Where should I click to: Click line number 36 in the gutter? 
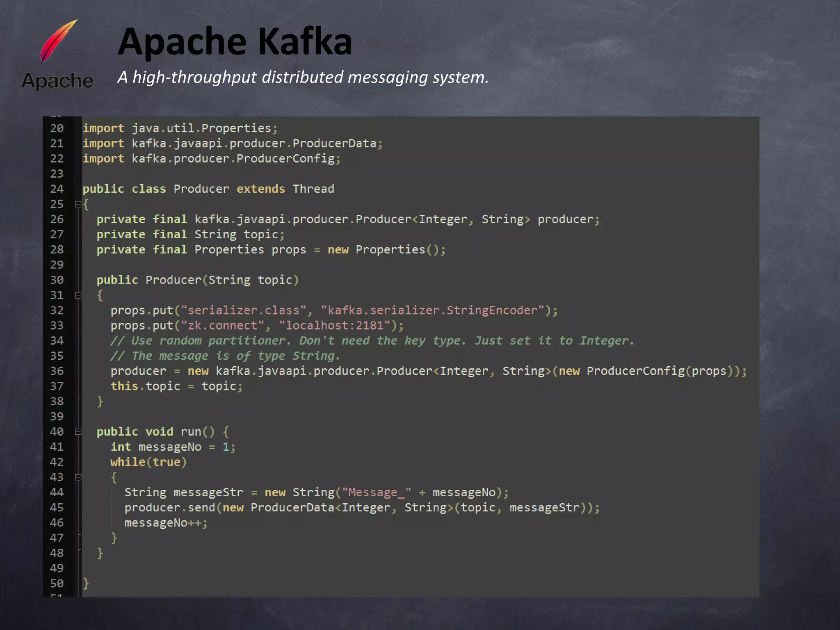click(57, 371)
